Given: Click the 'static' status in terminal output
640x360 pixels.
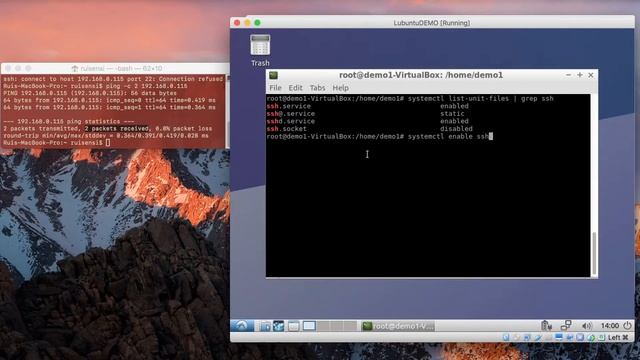Looking at the screenshot, I should pyautogui.click(x=452, y=113).
